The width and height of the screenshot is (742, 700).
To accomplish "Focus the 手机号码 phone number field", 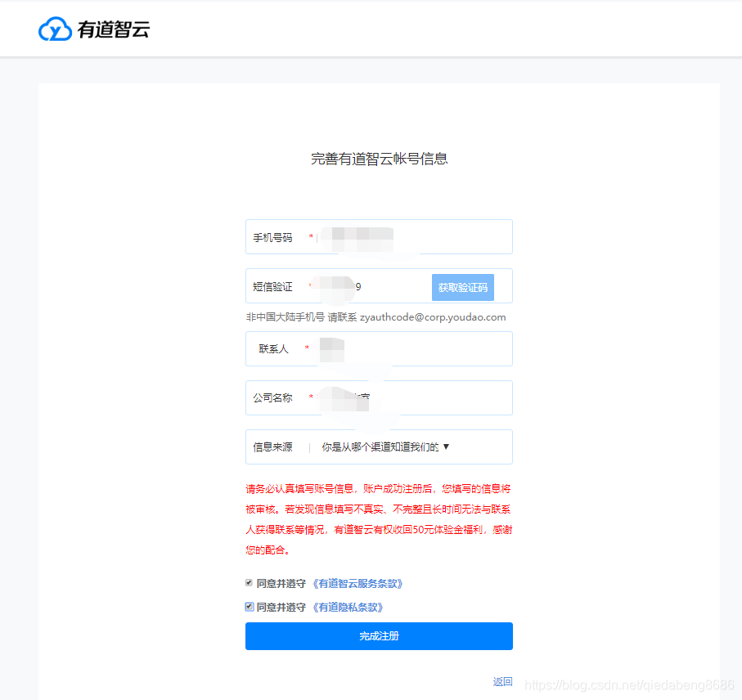I will pos(379,236).
